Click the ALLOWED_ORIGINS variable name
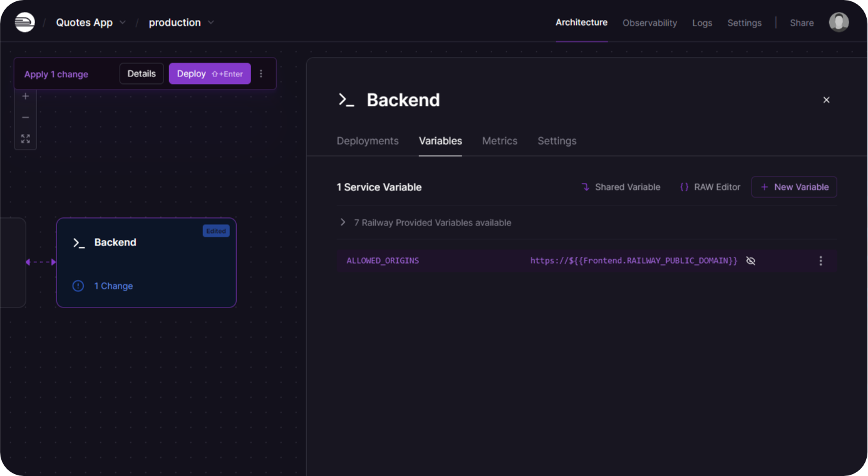This screenshot has width=868, height=476. (x=383, y=261)
